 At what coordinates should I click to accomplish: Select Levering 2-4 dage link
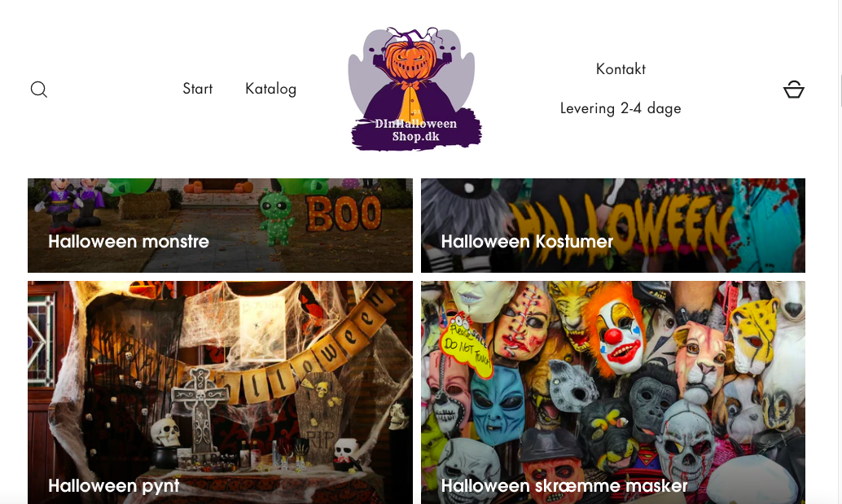click(x=621, y=108)
